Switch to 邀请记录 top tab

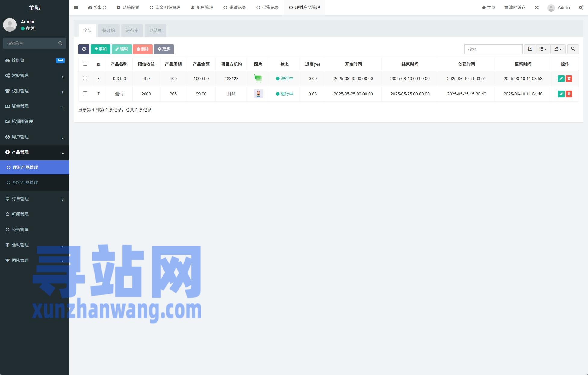[x=235, y=8]
